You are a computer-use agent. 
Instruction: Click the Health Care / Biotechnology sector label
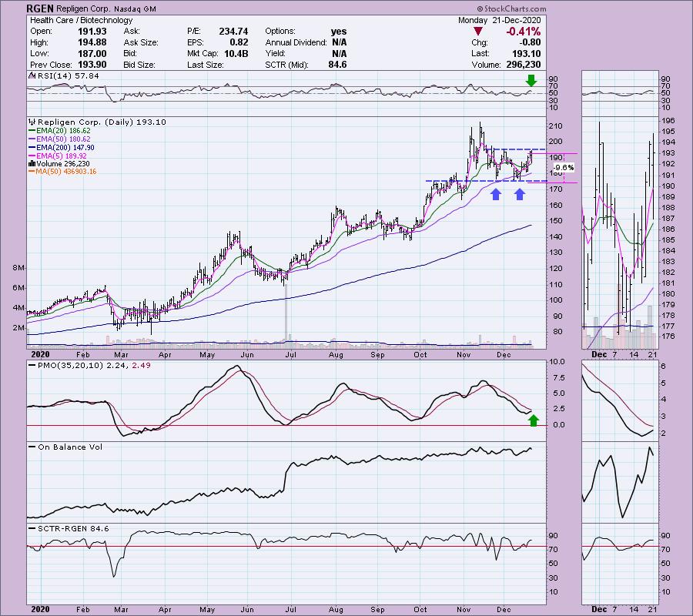pyautogui.click(x=82, y=20)
